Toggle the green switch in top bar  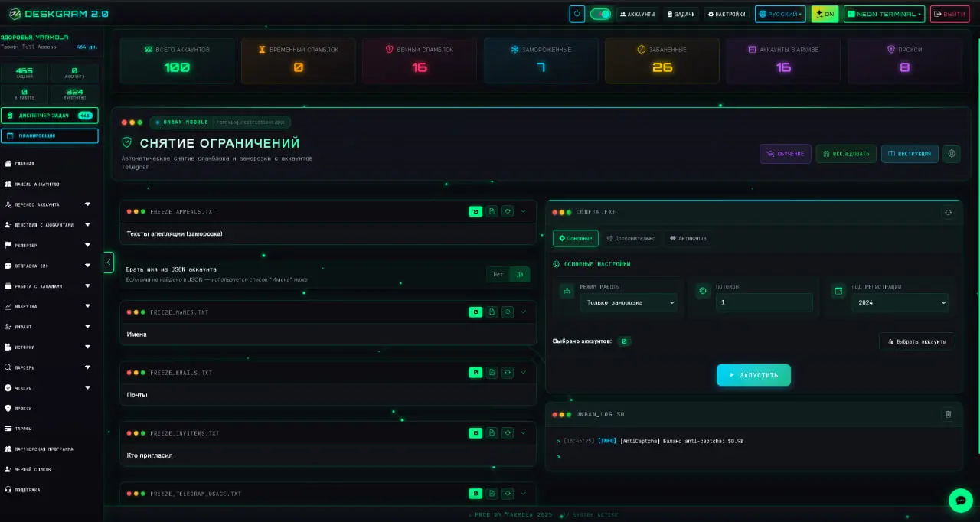pos(601,14)
